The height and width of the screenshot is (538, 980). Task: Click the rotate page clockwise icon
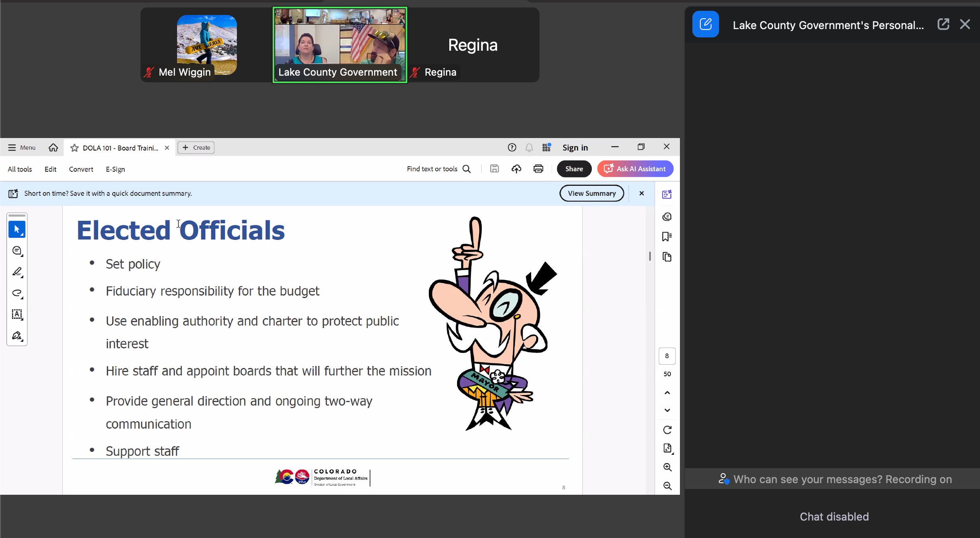click(667, 430)
